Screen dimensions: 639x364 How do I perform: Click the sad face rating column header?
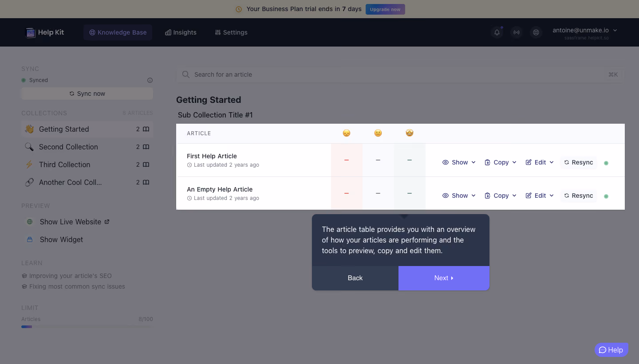pyautogui.click(x=347, y=133)
